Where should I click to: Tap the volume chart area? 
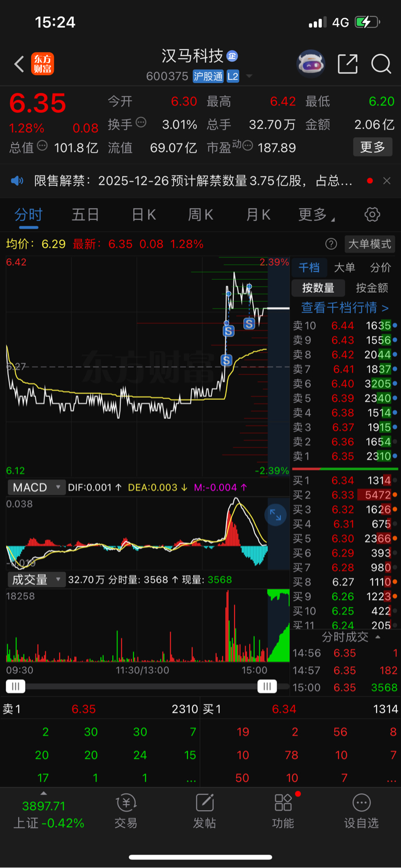(148, 625)
